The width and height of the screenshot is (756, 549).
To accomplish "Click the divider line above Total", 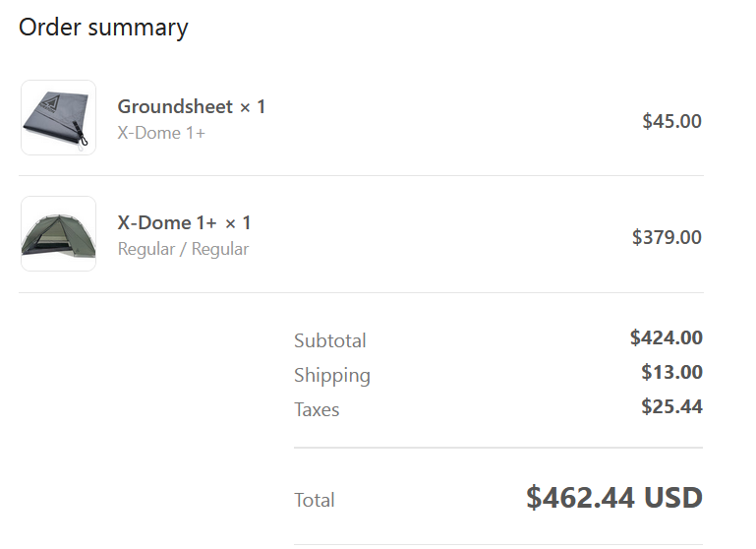I will [x=497, y=448].
